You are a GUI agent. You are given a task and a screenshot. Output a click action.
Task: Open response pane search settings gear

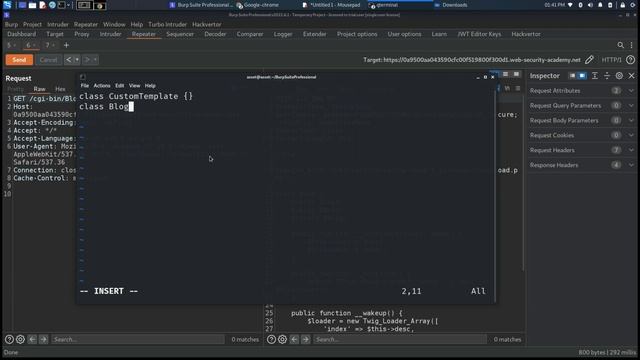point(282,339)
